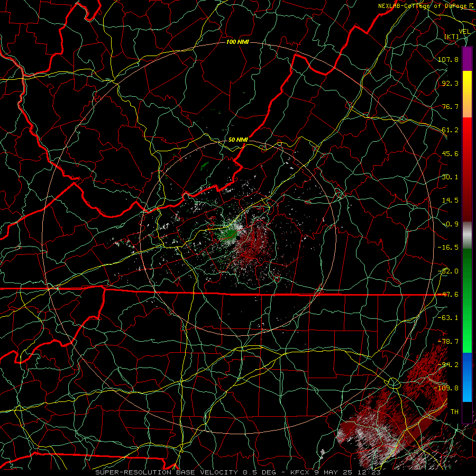Click the -94.2 velocity scale value
Image resolution: width=476 pixels, height=476 pixels.
pos(448,365)
